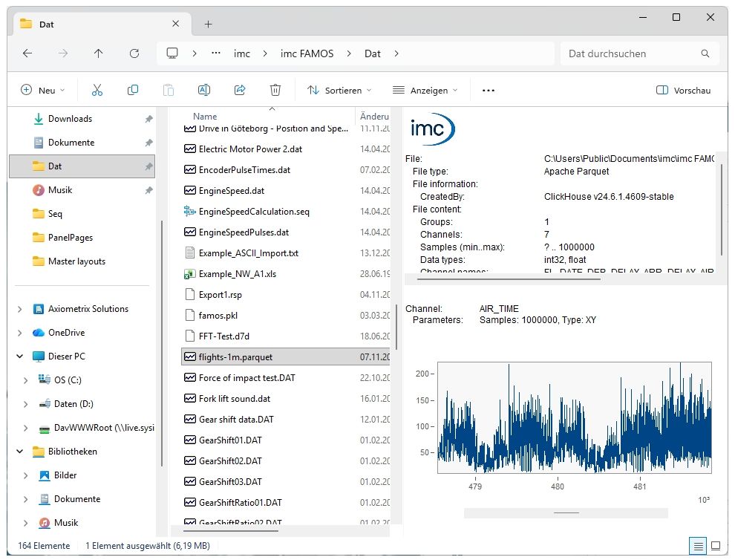Select imc FAMOS in breadcrumb path

(307, 53)
